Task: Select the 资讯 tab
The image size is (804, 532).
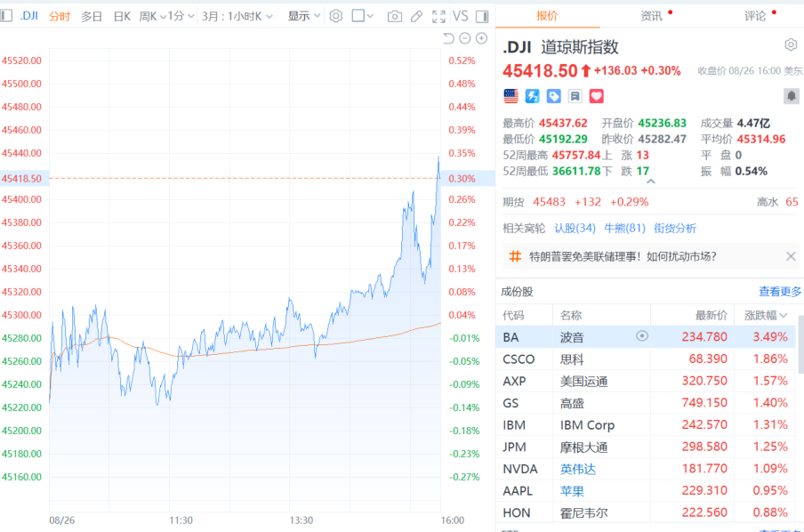Action: [x=651, y=16]
